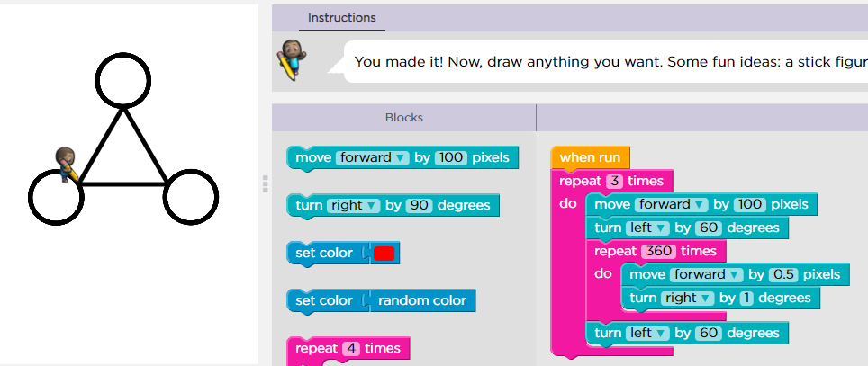Click the 90 degrees field in toolbox turn block
The width and height of the screenshot is (868, 366).
(419, 206)
